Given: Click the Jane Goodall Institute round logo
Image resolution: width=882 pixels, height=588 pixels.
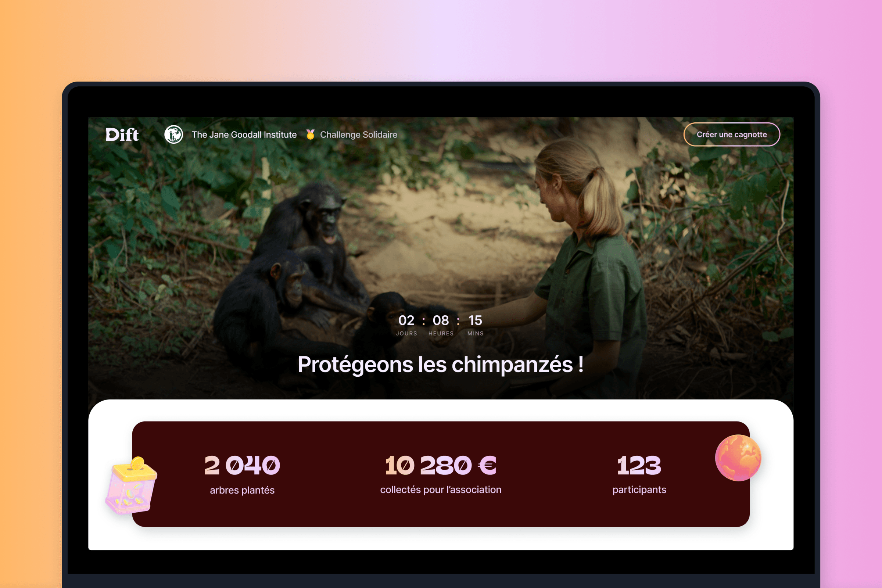Looking at the screenshot, I should pos(173,134).
